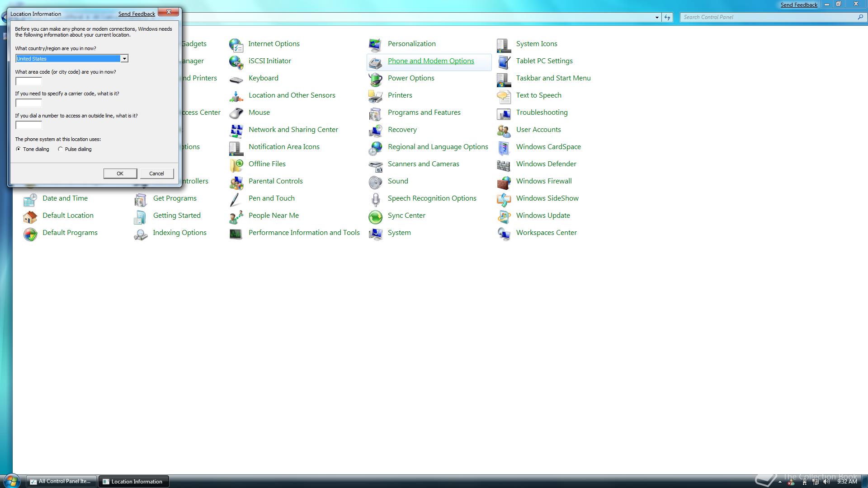The image size is (868, 488).
Task: Open the Indexing Options link
Action: (179, 233)
